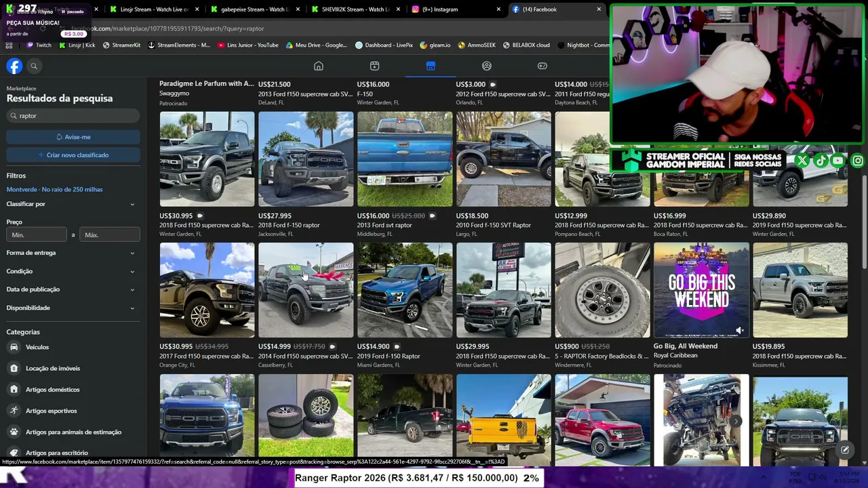
Task: Click the Artigos domésticos house icon
Action: click(14, 390)
